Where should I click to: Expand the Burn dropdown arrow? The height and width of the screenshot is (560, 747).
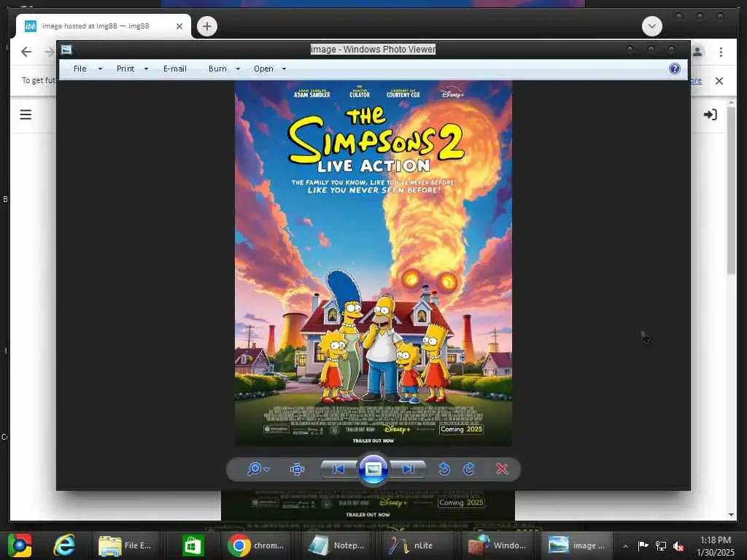[238, 69]
